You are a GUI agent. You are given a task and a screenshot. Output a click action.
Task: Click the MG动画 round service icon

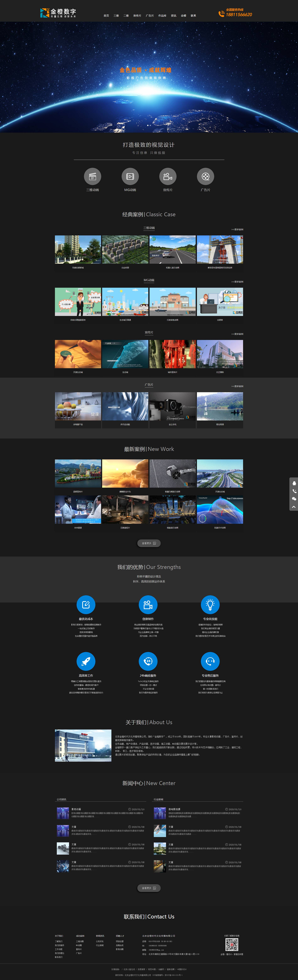tap(130, 177)
